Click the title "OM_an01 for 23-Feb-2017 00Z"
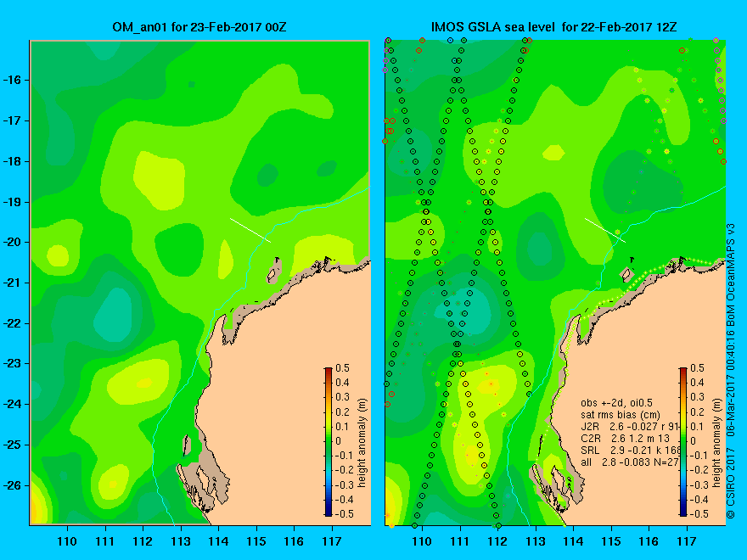 (199, 26)
